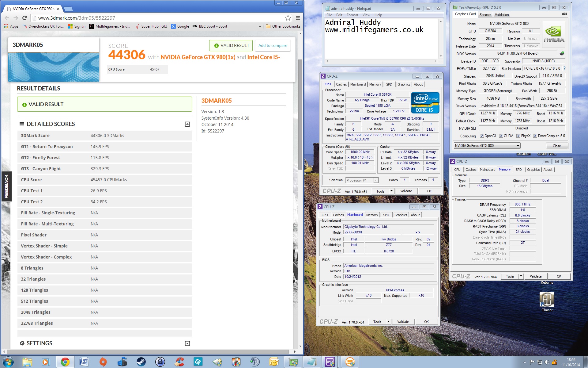Switch to Chrome on the taskbar
The width and height of the screenshot is (588, 368).
pyautogui.click(x=65, y=362)
